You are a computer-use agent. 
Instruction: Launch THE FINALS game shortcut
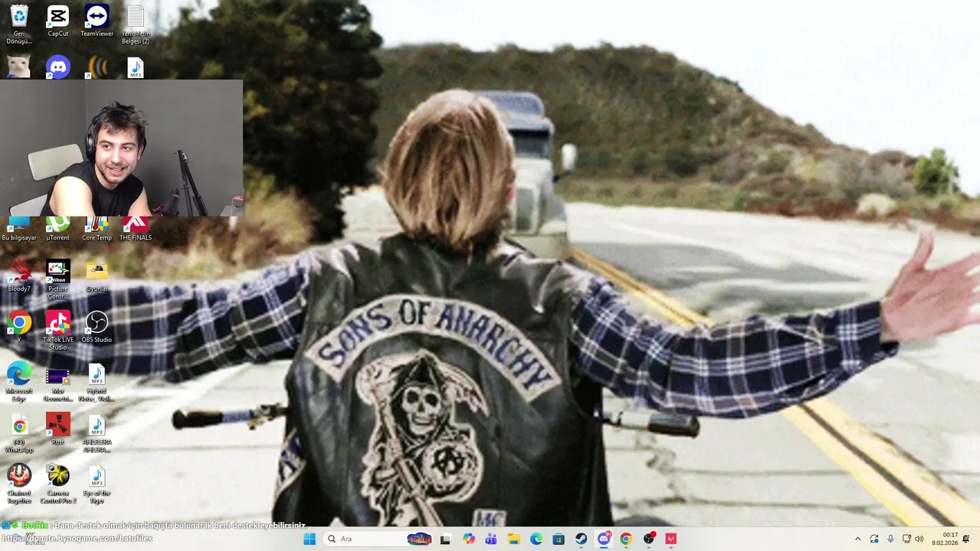(x=136, y=230)
